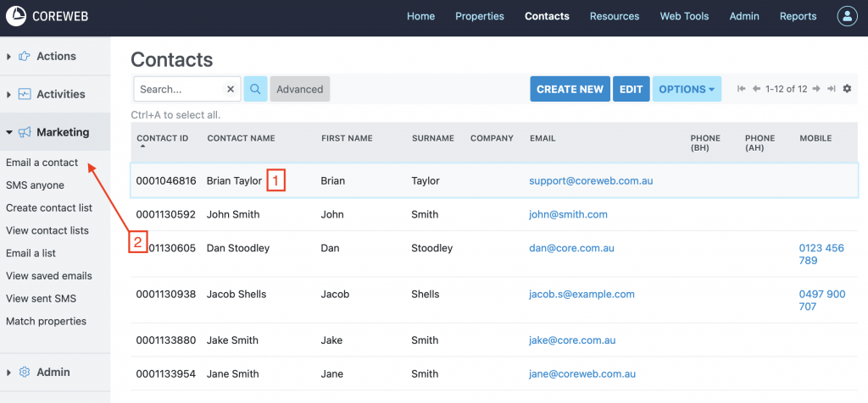The width and height of the screenshot is (868, 403).
Task: Open the Options dropdown
Action: [686, 89]
